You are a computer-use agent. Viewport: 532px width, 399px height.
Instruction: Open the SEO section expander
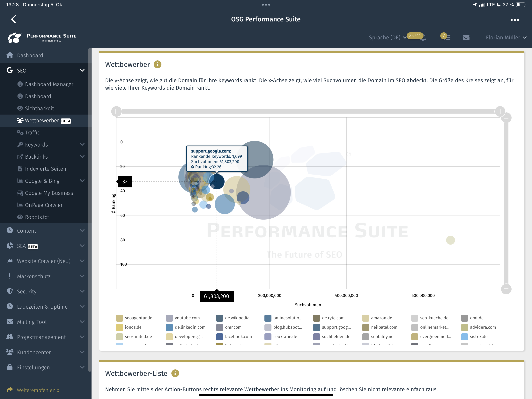[x=83, y=70]
